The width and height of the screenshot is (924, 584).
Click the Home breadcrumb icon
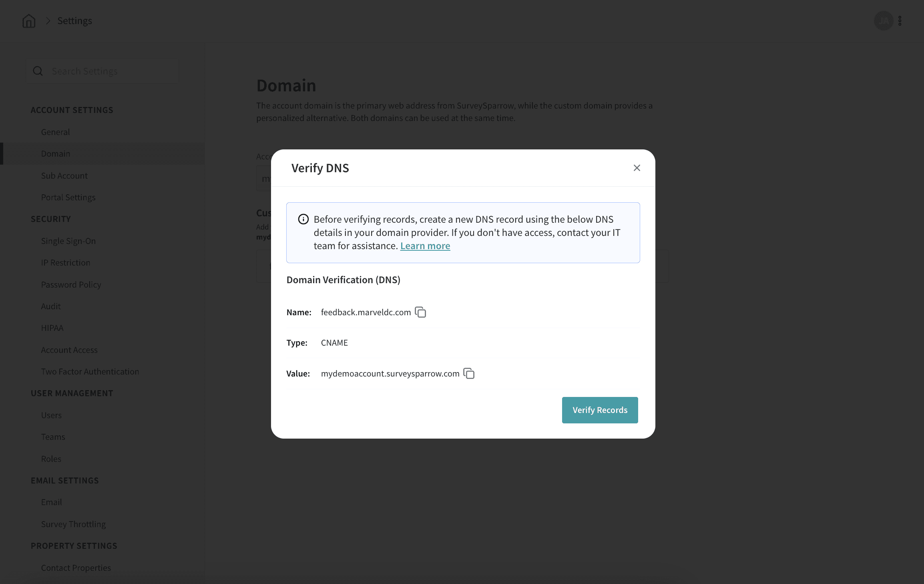[28, 21]
